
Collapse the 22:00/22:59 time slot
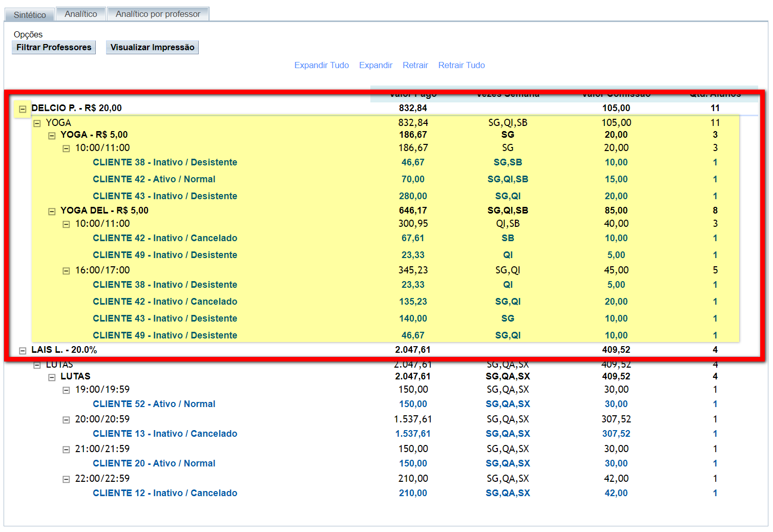pos(66,479)
